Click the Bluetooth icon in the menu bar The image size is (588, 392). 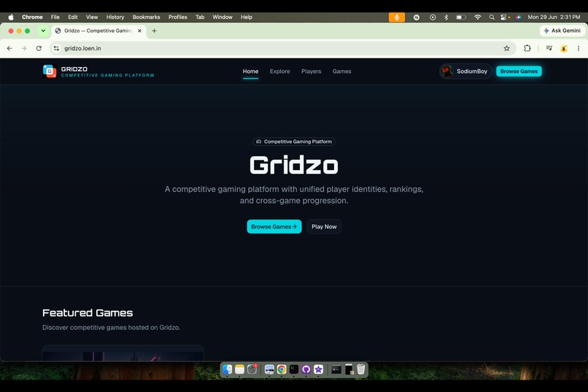[446, 18]
